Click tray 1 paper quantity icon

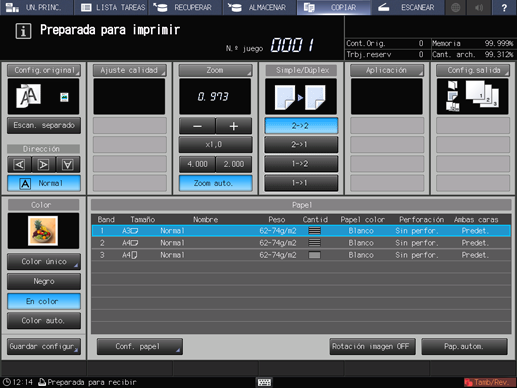(314, 231)
